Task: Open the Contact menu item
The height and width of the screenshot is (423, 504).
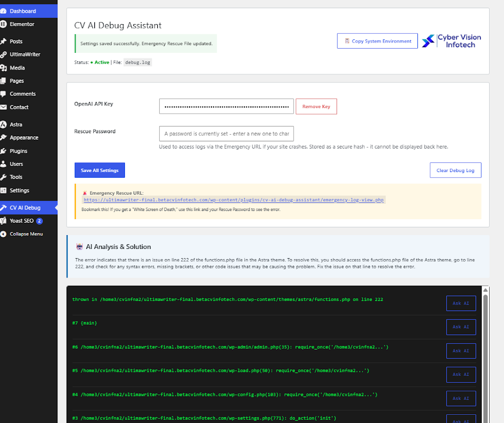Action: (x=29, y=108)
